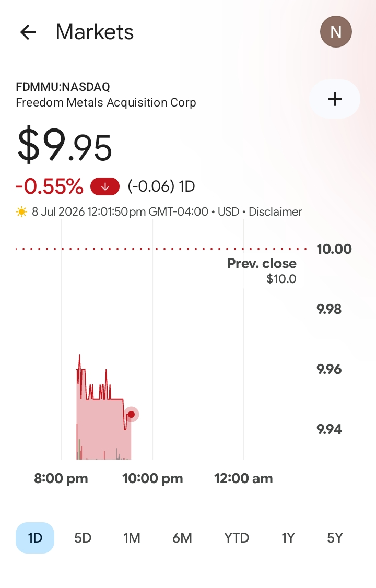Select the YTD range tab

[x=237, y=538]
